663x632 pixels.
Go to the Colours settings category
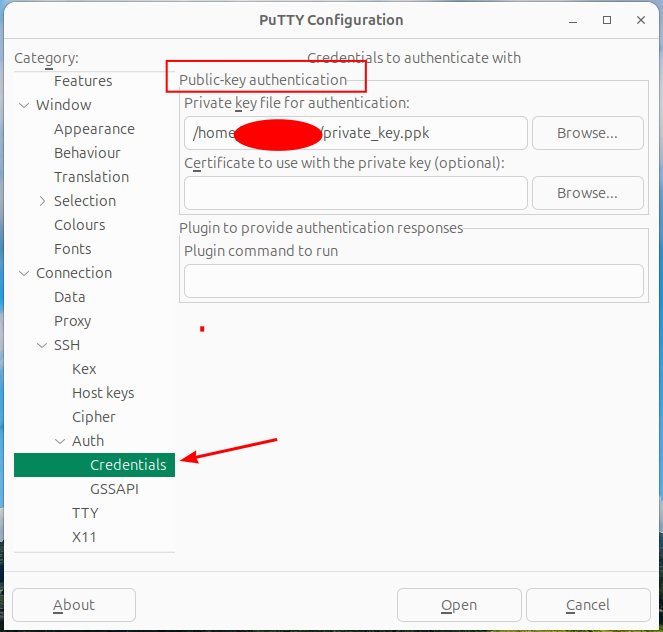point(79,225)
